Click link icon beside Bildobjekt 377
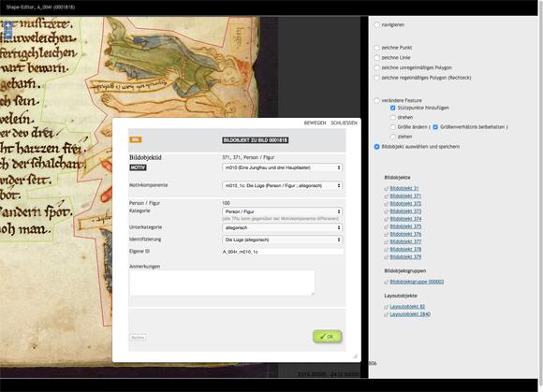 pos(386,242)
